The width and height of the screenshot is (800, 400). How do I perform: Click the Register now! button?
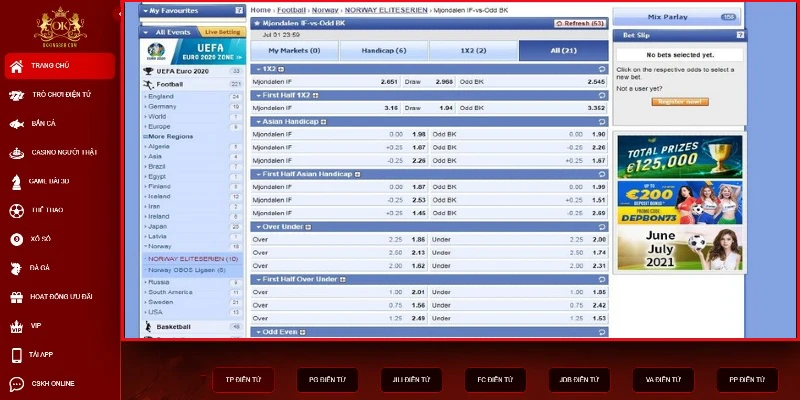680,102
